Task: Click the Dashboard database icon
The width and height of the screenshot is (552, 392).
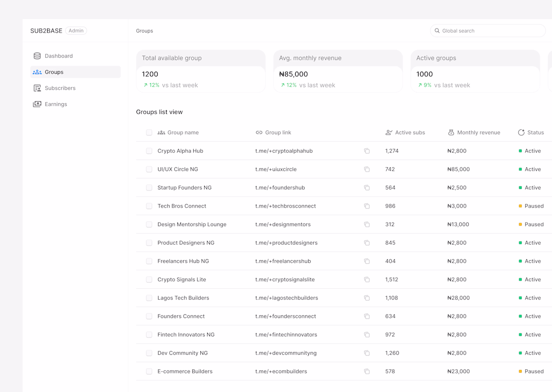Action: click(x=37, y=56)
